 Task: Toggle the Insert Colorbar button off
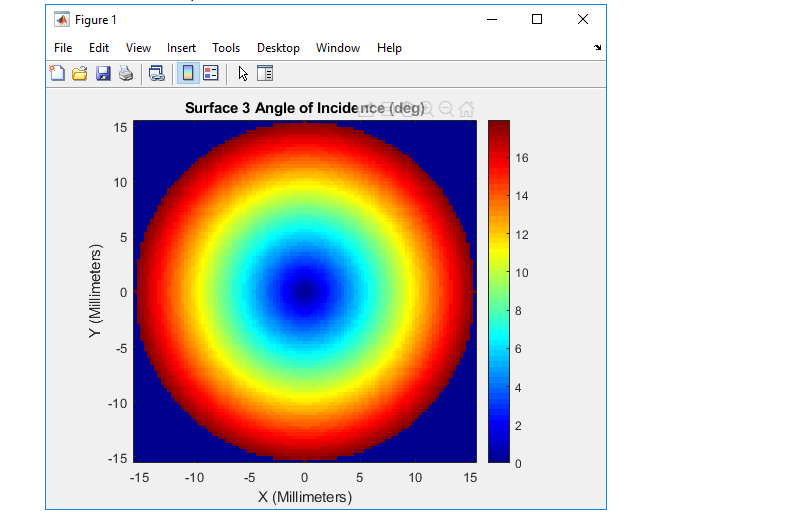pyautogui.click(x=187, y=73)
